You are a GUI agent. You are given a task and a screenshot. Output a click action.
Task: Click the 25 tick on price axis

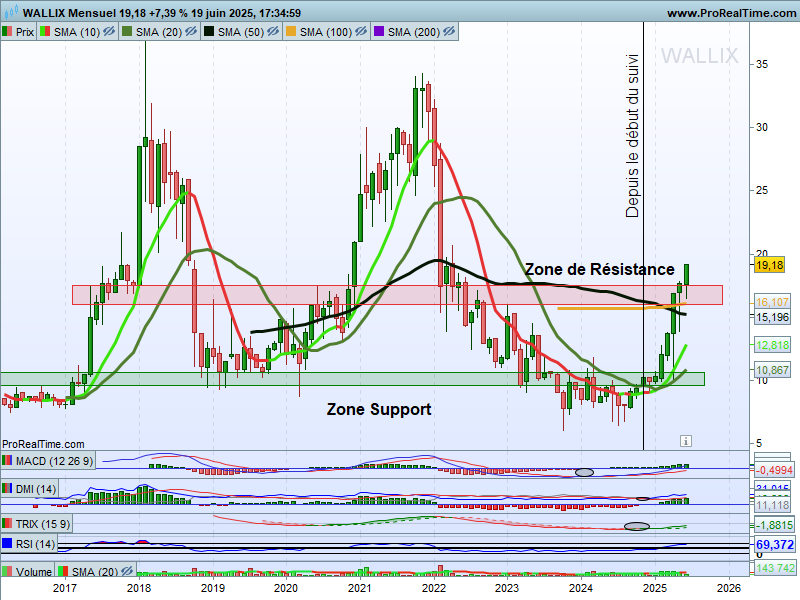point(762,190)
